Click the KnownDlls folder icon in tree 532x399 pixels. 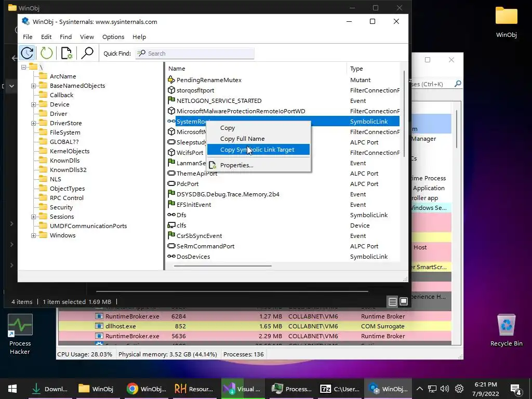[x=43, y=160]
